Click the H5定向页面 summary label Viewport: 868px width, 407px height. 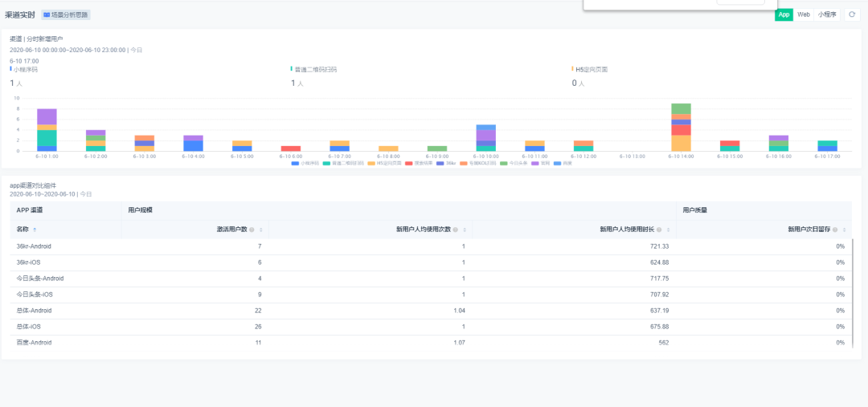(x=592, y=70)
